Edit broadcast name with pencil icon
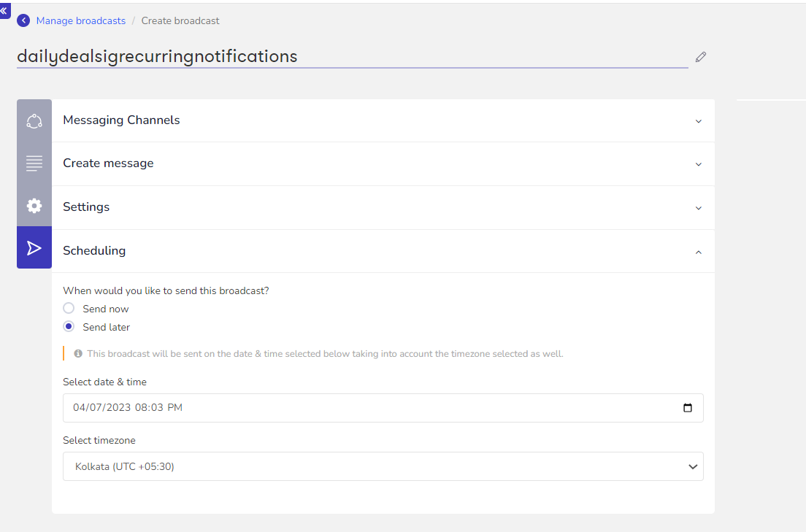This screenshot has width=806, height=532. tap(701, 56)
